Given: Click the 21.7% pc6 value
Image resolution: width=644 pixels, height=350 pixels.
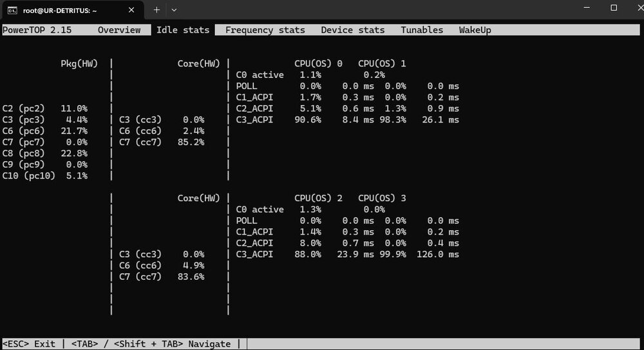Looking at the screenshot, I should click(74, 131).
